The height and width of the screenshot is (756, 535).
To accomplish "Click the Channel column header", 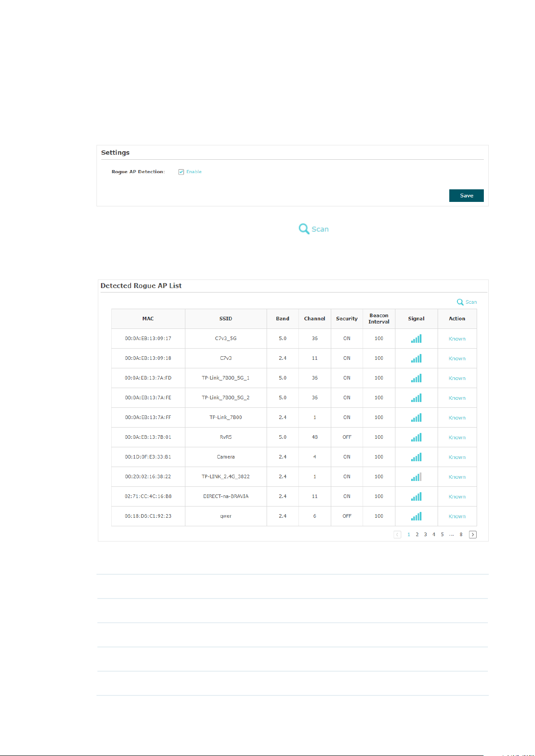I will click(315, 319).
